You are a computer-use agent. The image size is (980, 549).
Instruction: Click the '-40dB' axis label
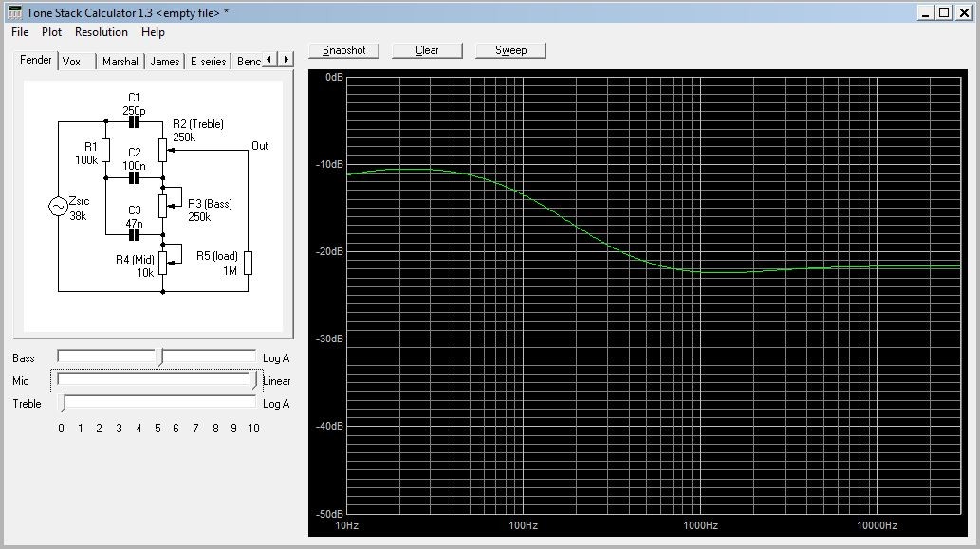pos(329,426)
